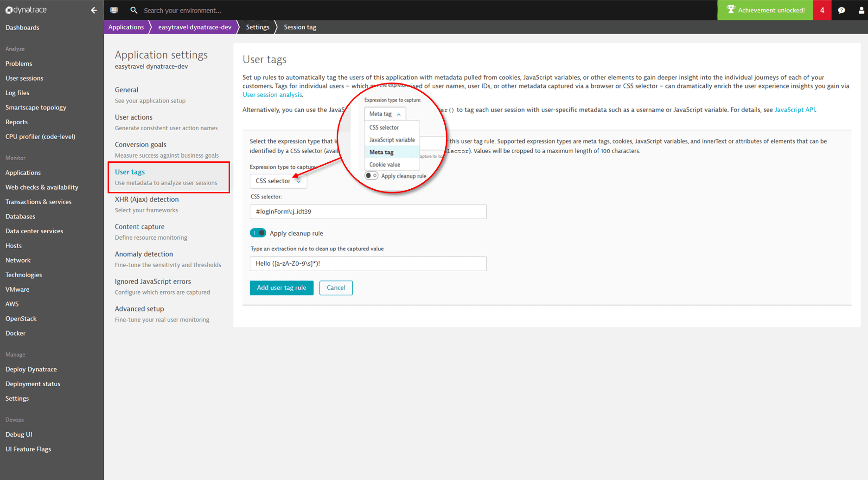Click the Session tag breadcrumb
This screenshot has width=868, height=480.
[x=300, y=27]
